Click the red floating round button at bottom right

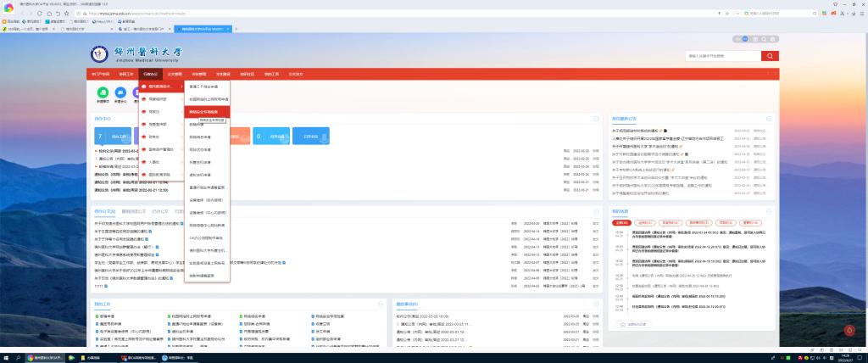pos(849,330)
